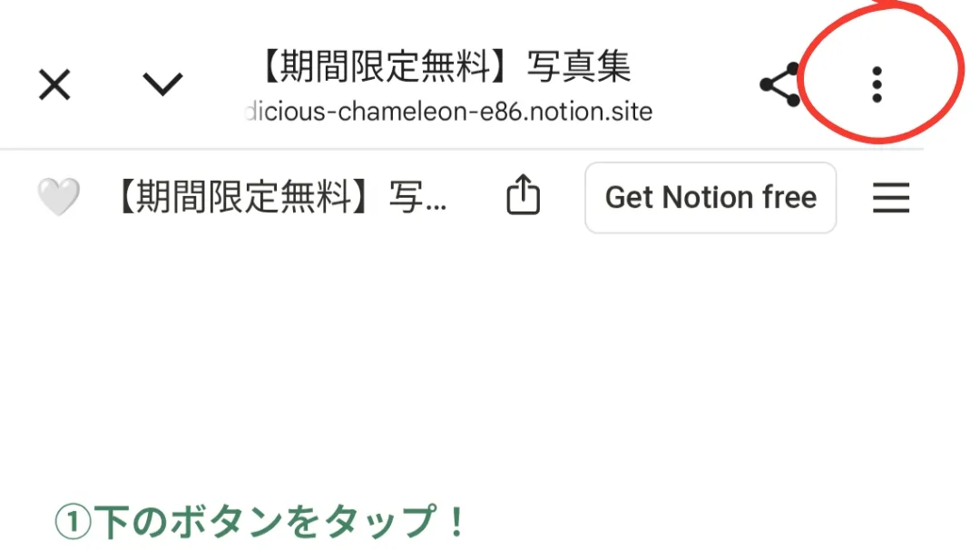Tap the notion.site URL text
This screenshot has width=980, height=552.
coord(449,112)
